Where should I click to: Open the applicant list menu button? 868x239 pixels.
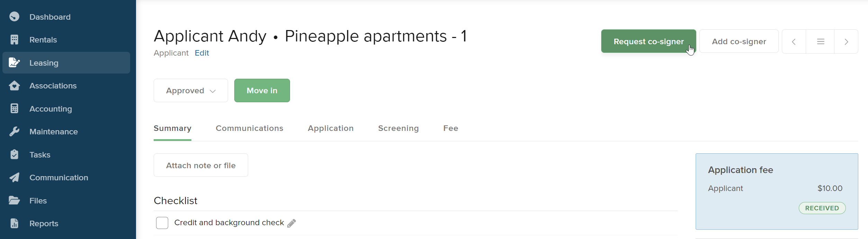coord(820,42)
